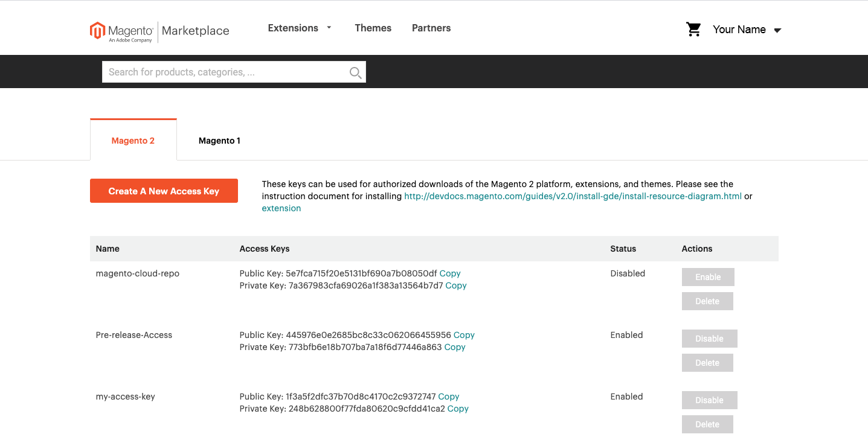Click the Actions column header

tap(697, 249)
